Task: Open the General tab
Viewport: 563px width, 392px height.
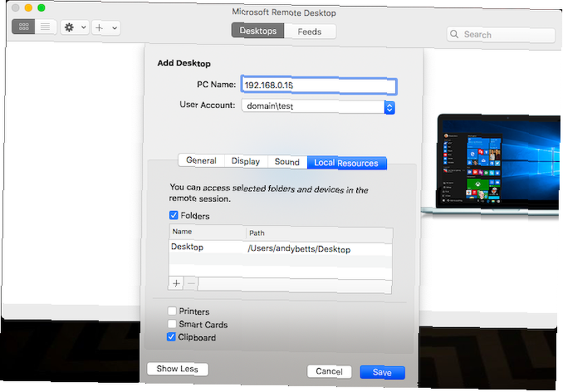Action: 201,161
